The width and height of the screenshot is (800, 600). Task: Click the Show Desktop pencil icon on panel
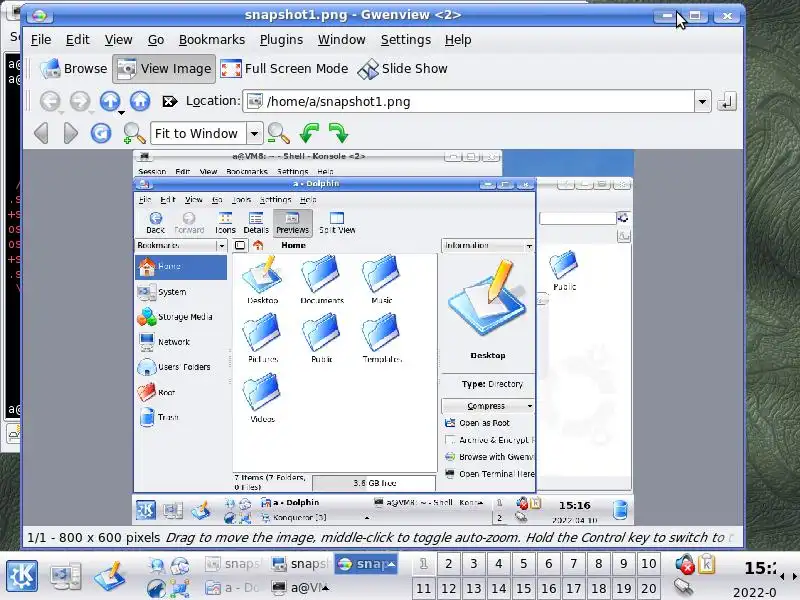point(109,576)
